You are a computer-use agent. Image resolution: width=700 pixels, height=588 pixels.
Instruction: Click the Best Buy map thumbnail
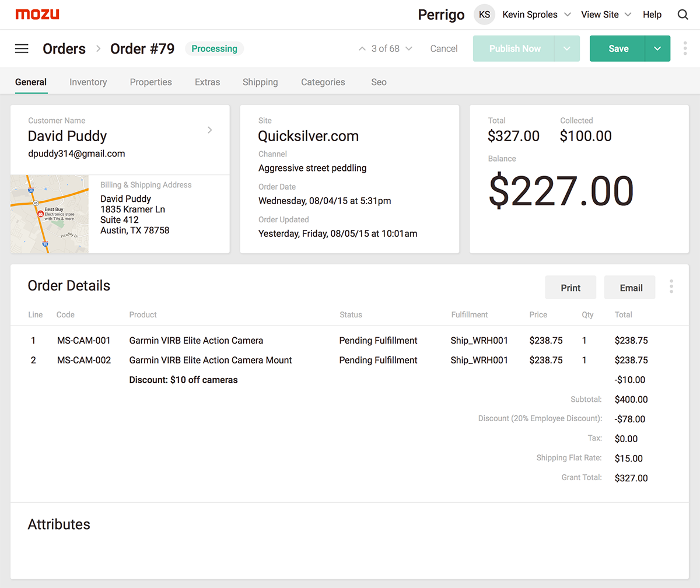50,214
